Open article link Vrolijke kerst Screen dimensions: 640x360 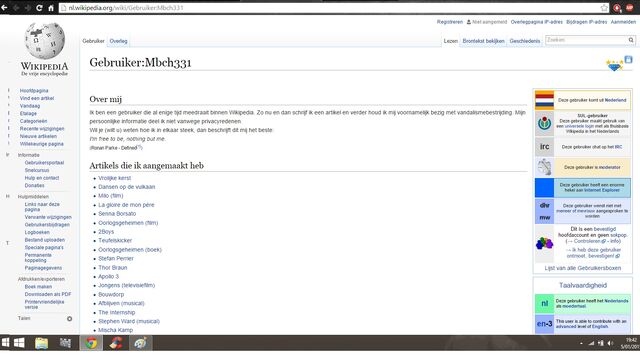point(115,178)
